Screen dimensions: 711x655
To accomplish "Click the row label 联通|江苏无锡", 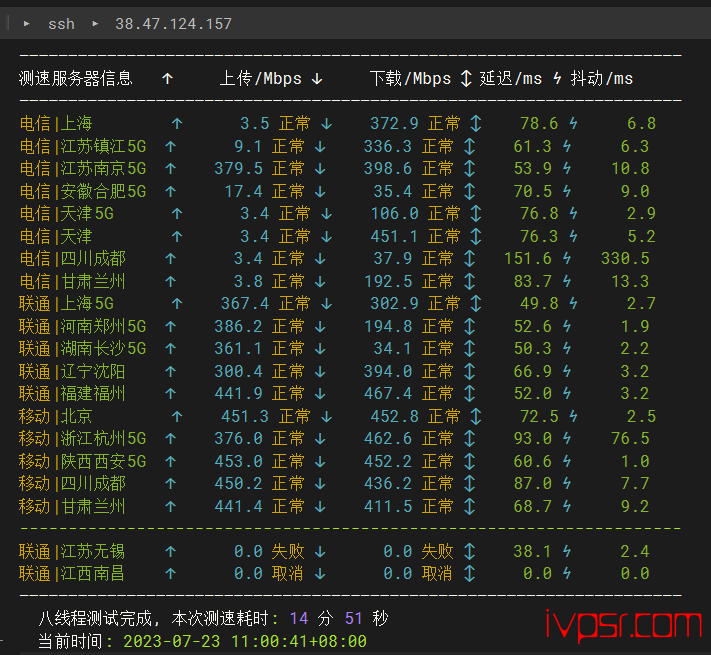I will pyautogui.click(x=73, y=552).
